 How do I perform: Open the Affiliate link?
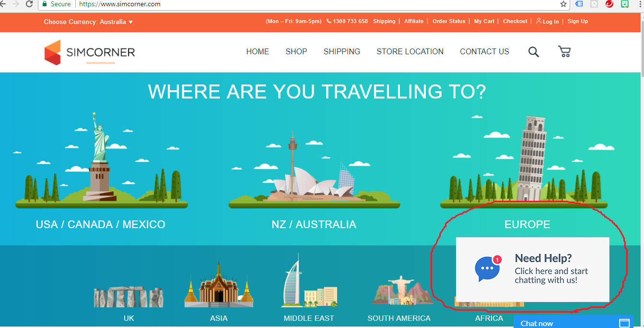[x=414, y=21]
